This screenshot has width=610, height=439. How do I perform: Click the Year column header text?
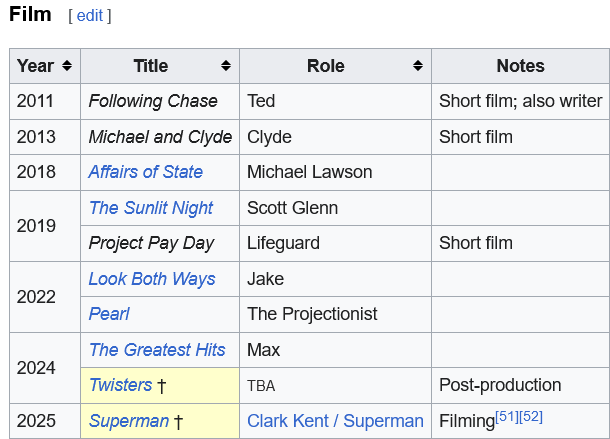pos(35,66)
